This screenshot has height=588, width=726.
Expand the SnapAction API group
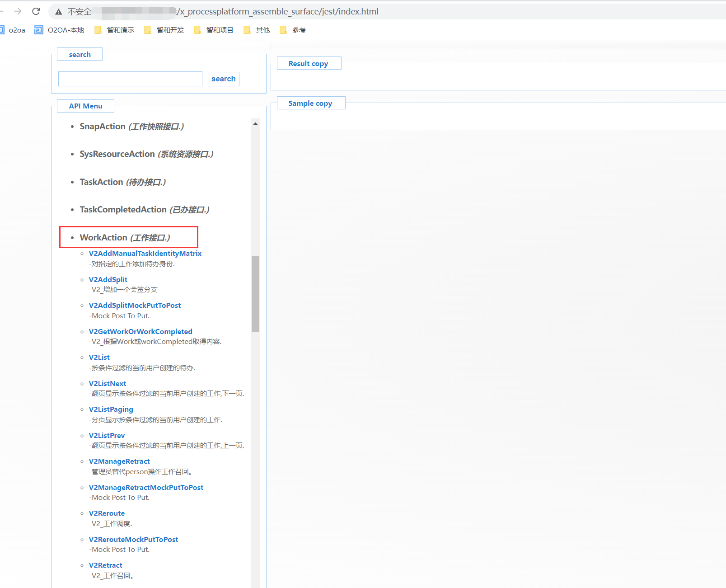[132, 127]
